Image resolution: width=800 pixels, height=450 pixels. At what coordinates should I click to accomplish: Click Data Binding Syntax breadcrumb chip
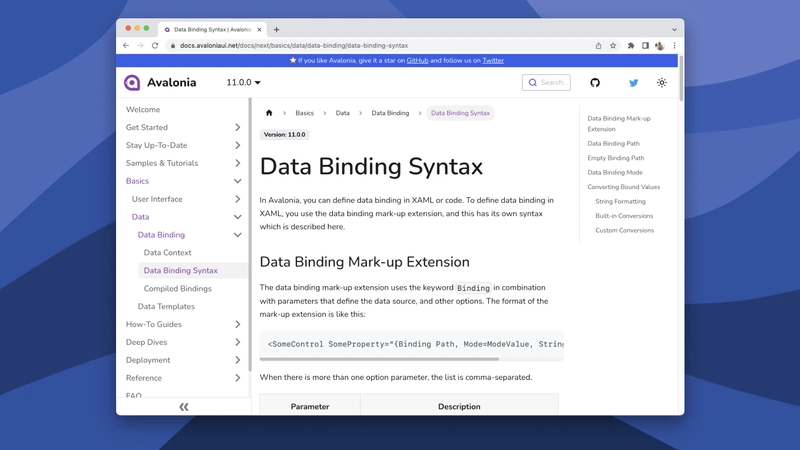point(460,113)
